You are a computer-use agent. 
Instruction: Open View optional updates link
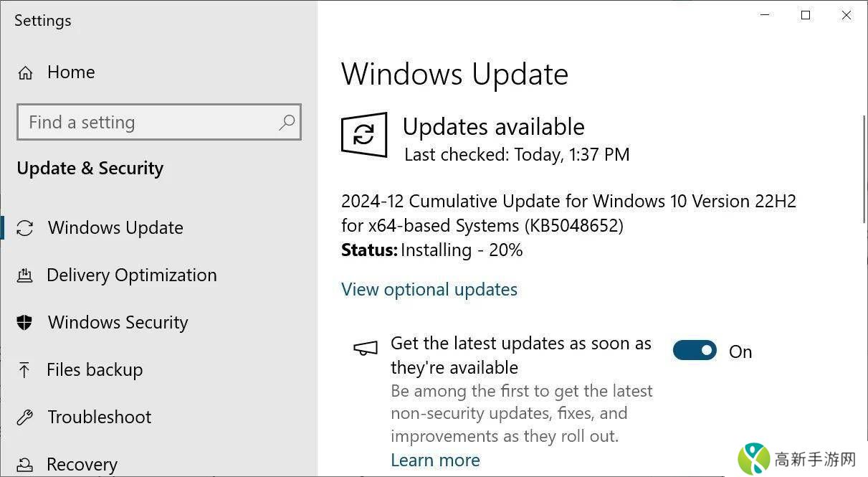(429, 290)
